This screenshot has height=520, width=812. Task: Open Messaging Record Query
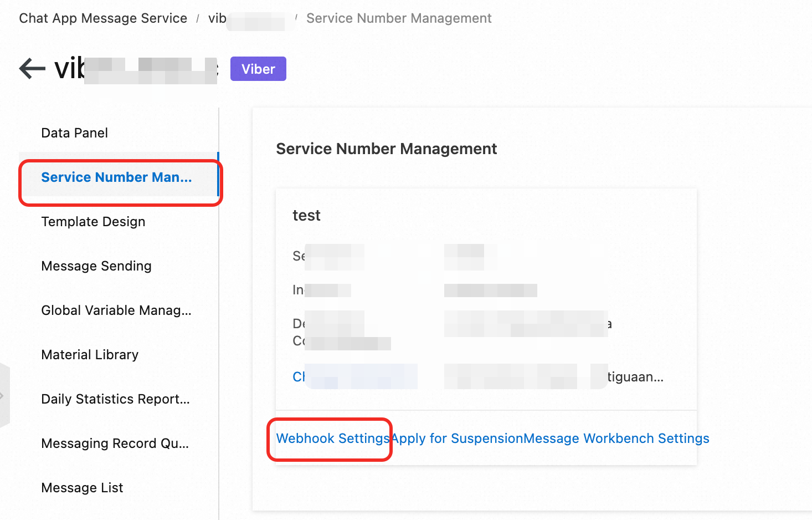114,443
